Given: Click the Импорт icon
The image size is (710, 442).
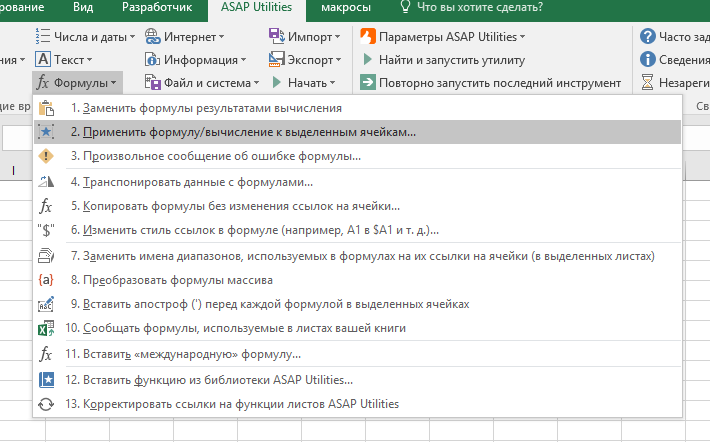Looking at the screenshot, I should coord(276,36).
